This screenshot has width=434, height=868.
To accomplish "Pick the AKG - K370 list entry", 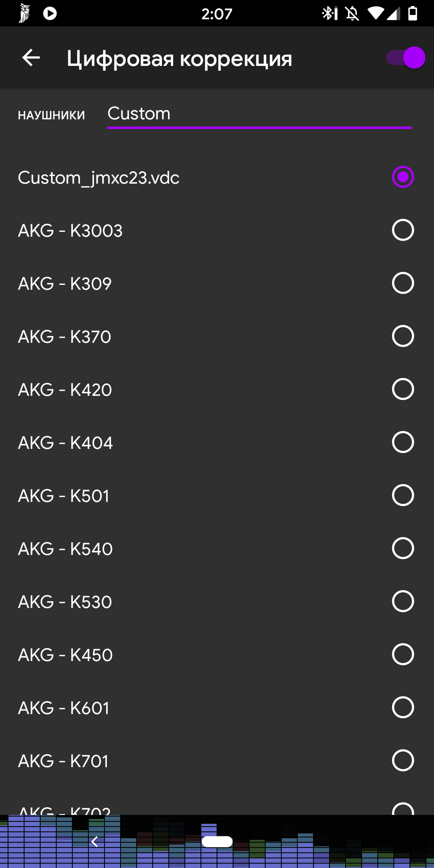I will tap(65, 337).
